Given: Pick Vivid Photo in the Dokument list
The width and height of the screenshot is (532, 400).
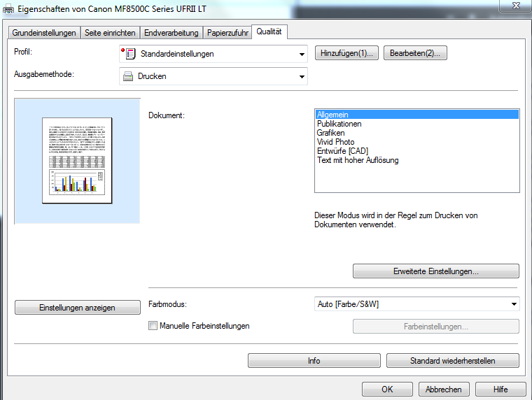Looking at the screenshot, I should pos(417,142).
